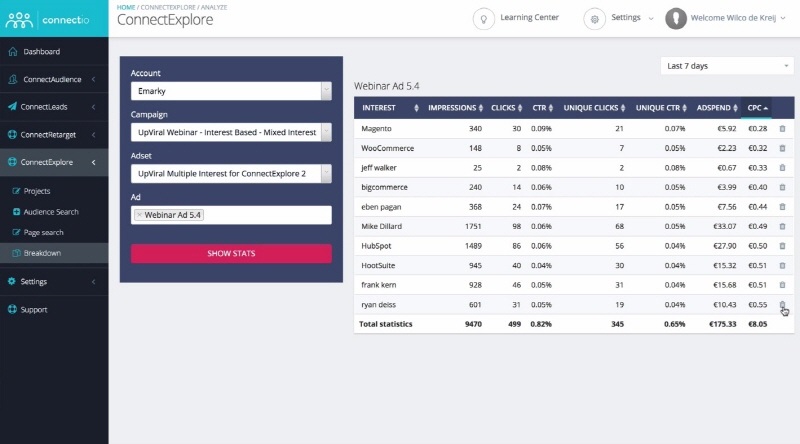Open the Last 7 days date range dropdown

tap(727, 66)
